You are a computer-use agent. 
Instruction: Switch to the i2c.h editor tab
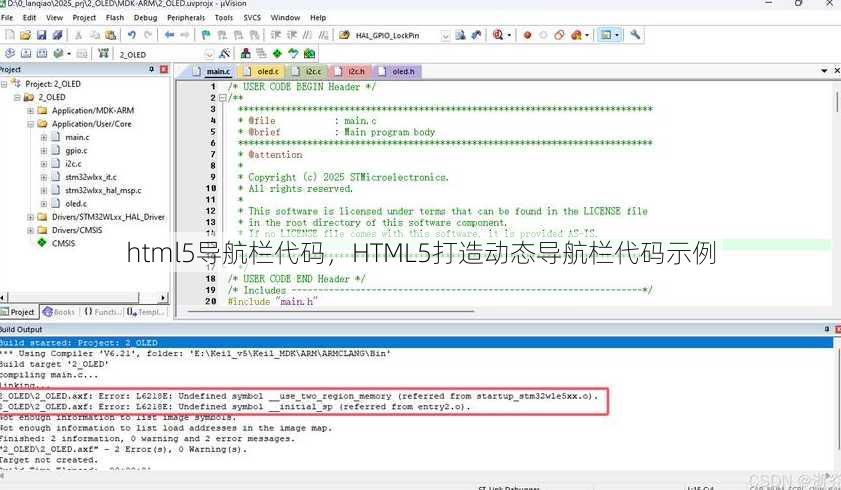pos(351,71)
